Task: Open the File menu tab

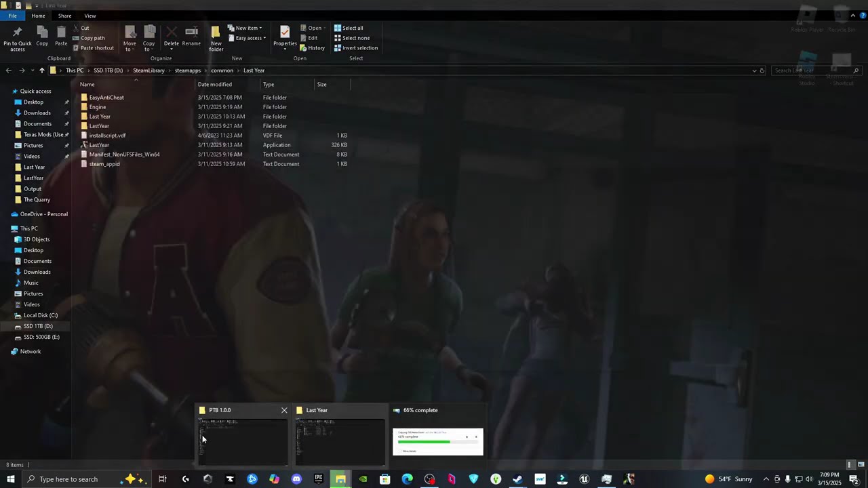Action: tap(12, 16)
